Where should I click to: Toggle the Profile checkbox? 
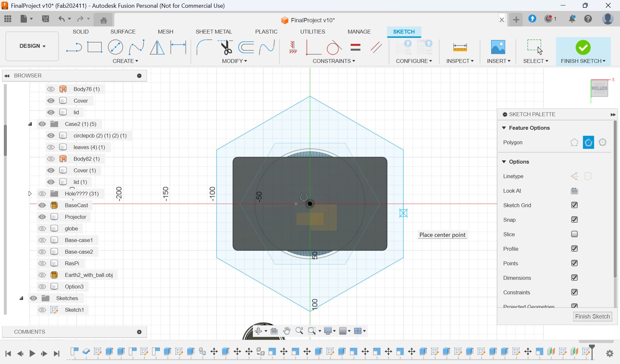574,249
